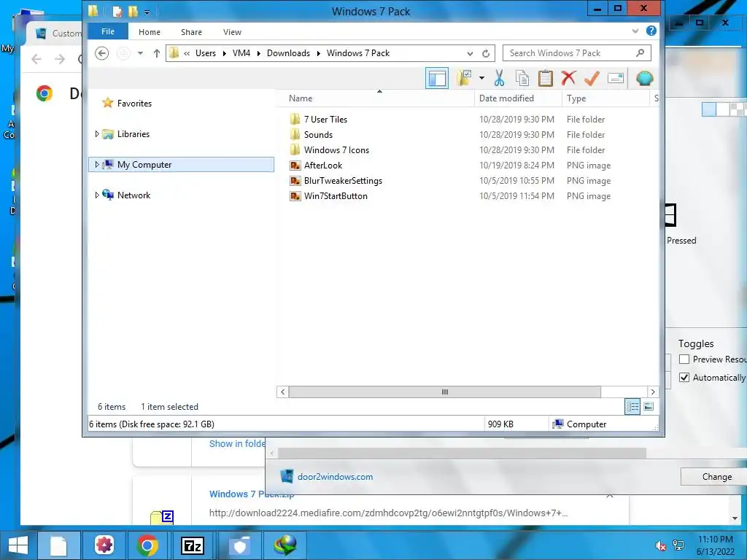Click the horizontal scrollbar left arrow
This screenshot has height=560, width=747.
[x=282, y=392]
